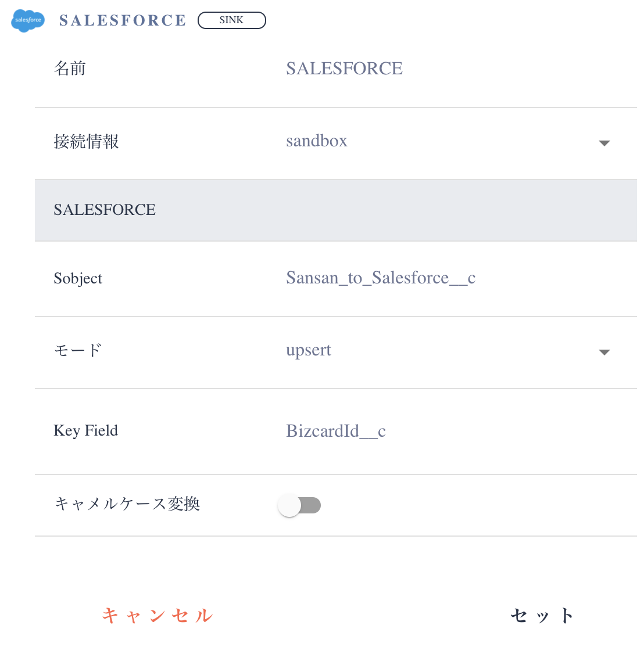Click the Key Field label

(x=85, y=431)
